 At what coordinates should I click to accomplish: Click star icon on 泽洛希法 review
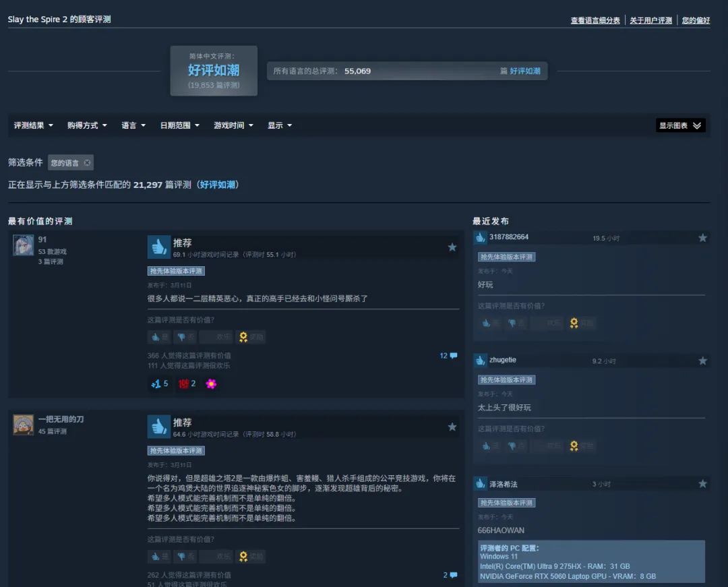tap(703, 484)
